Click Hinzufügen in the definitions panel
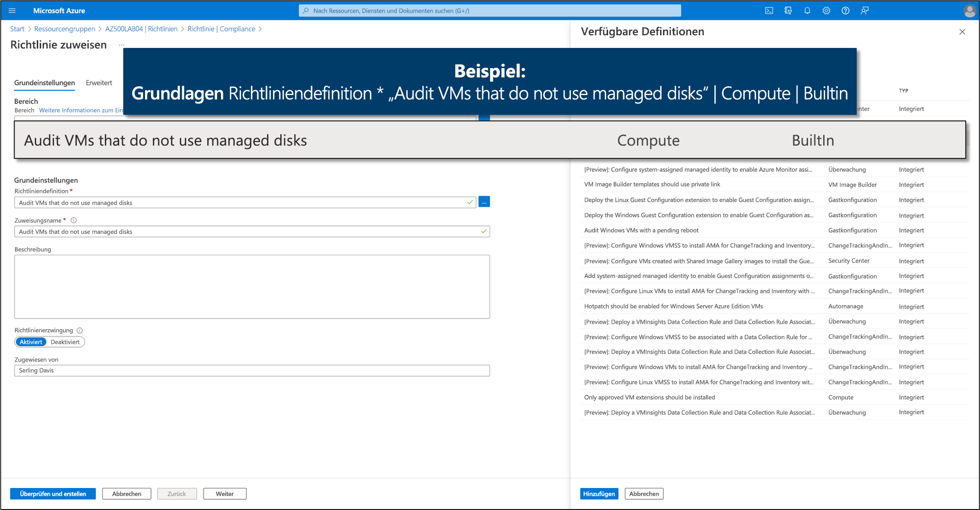This screenshot has width=980, height=510. click(x=599, y=494)
